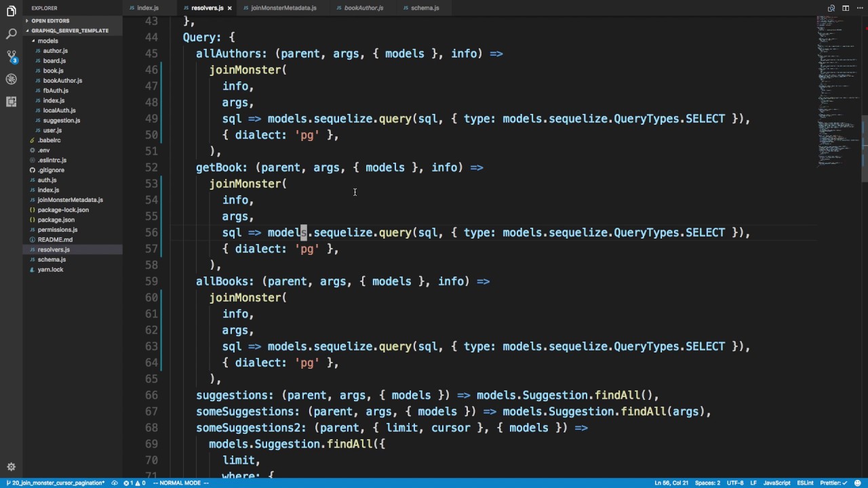Click the editor vertical scrollbar thumb

click(865, 149)
